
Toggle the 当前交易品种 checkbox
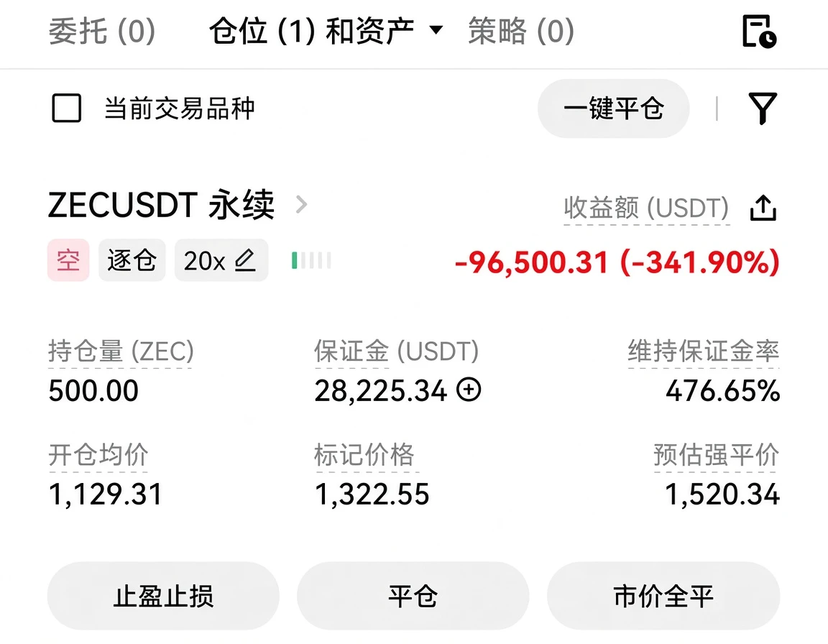pyautogui.click(x=67, y=109)
